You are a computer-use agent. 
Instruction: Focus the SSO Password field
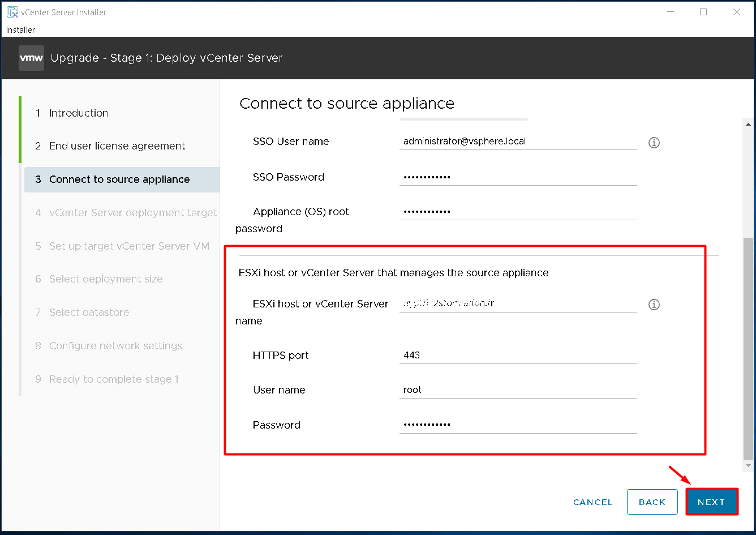(518, 177)
